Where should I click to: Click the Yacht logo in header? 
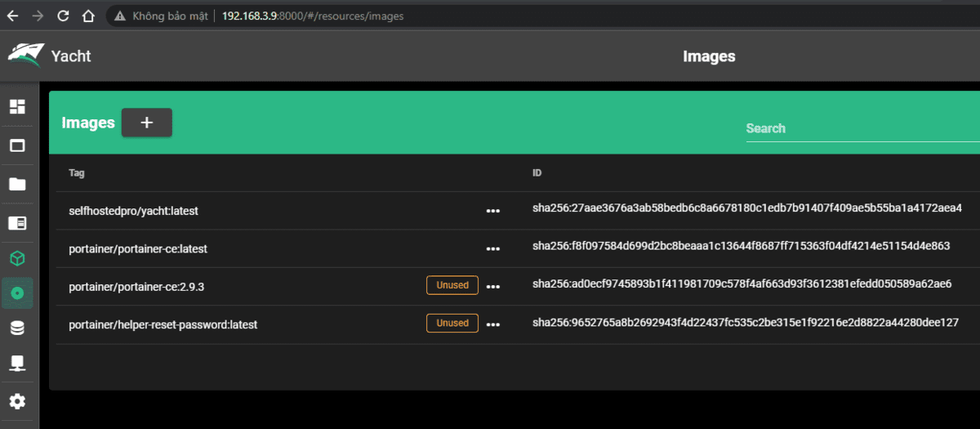25,55
